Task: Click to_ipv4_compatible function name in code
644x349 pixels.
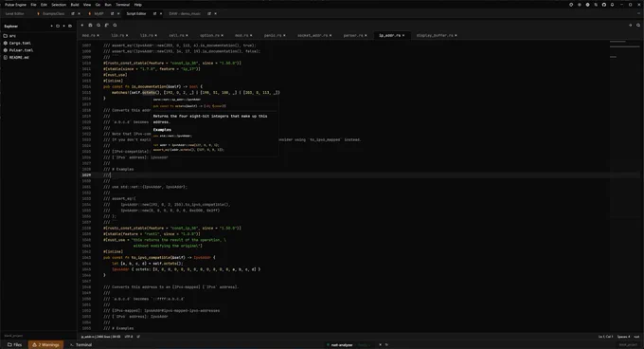Action: click(152, 257)
